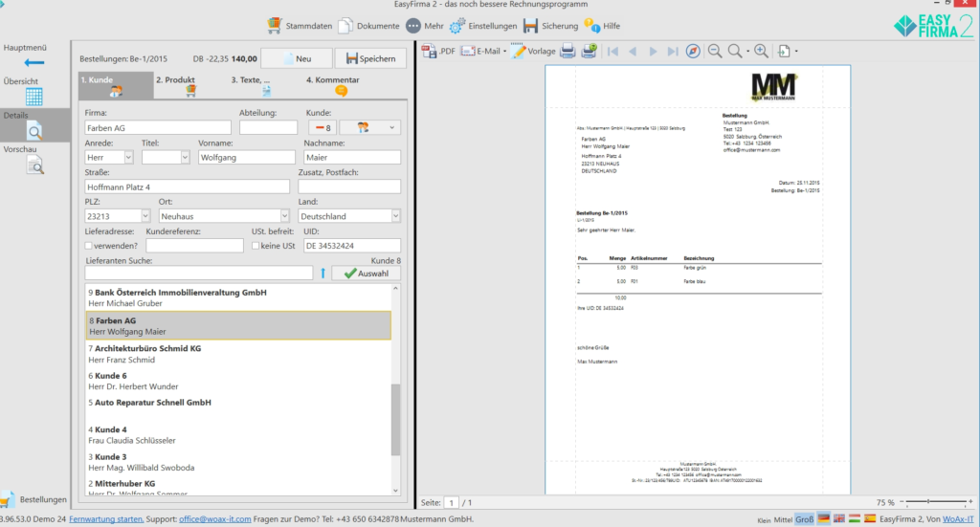980x527 pixels.
Task: Toggle the Lieferadresse verwenden checkbox
Action: click(x=89, y=246)
